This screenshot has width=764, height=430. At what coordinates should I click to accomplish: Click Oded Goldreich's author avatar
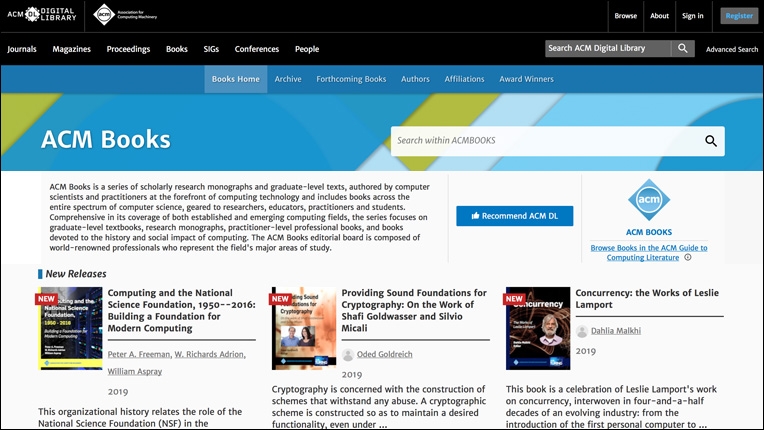pos(348,355)
